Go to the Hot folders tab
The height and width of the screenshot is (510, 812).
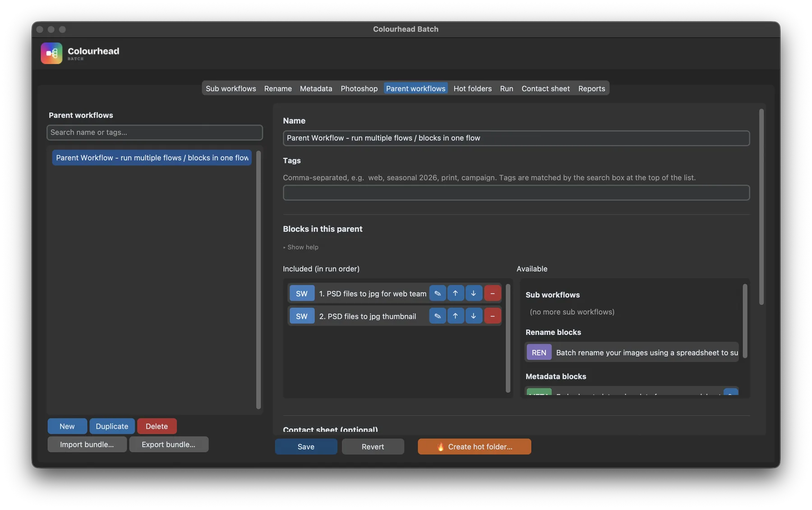pos(472,88)
